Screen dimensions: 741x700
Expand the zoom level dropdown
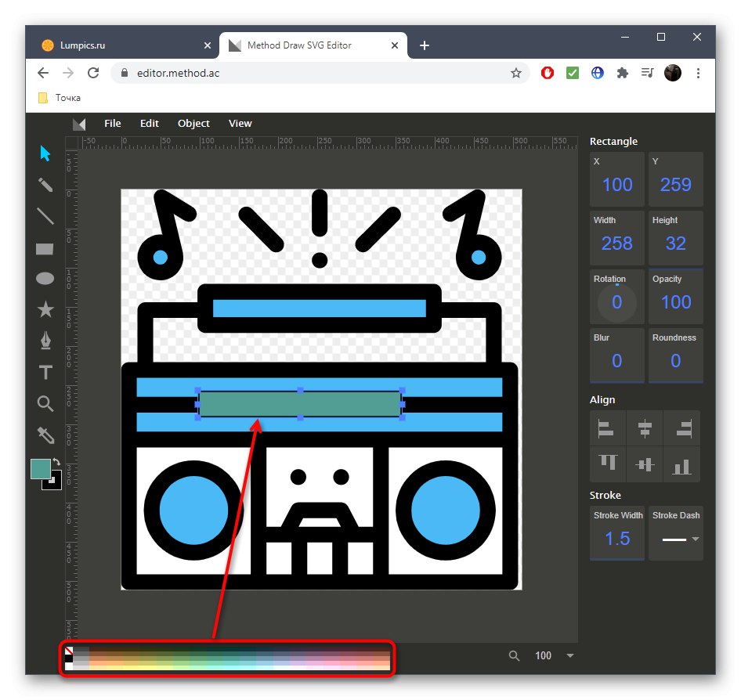[x=570, y=655]
